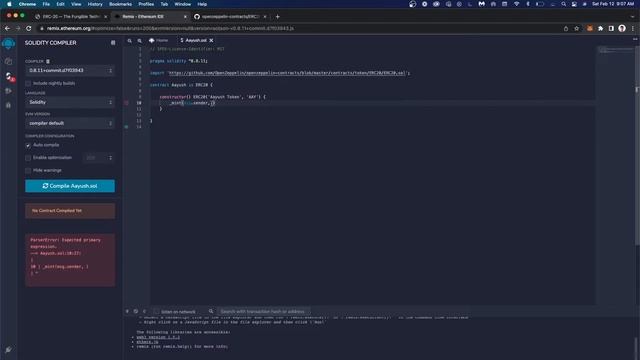Click the Wi-Fi status menu bar icon
Screen dimensions: 640x360
pyautogui.click(x=516, y=4)
